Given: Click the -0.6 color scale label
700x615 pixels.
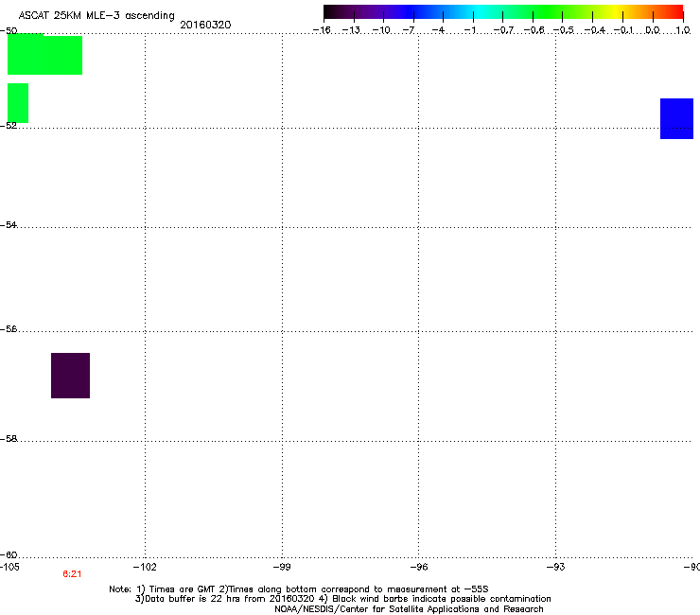Looking at the screenshot, I should (x=534, y=30).
